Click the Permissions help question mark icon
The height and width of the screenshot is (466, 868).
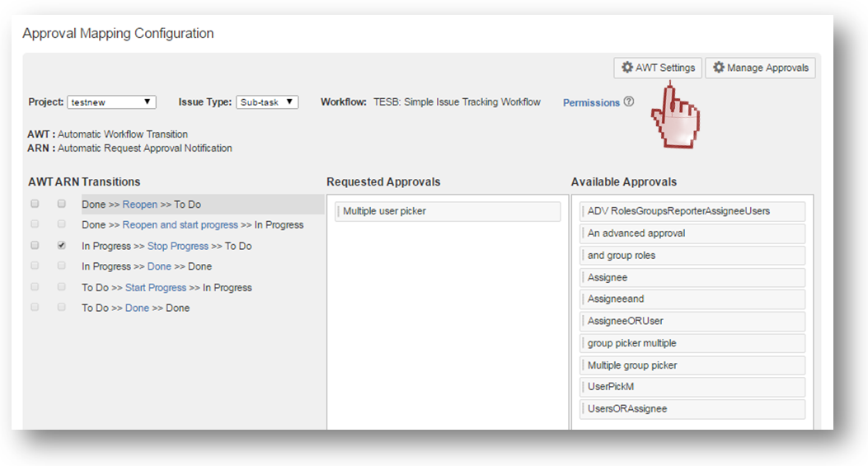click(629, 102)
